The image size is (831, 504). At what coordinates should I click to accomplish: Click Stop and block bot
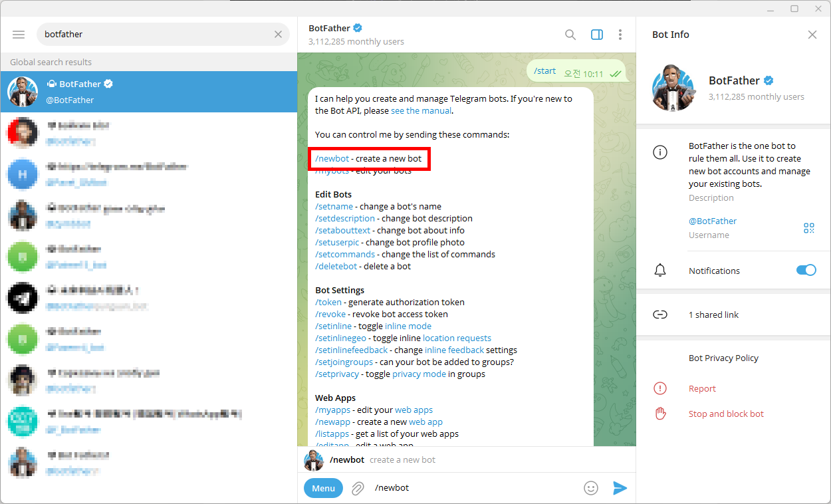click(x=726, y=414)
